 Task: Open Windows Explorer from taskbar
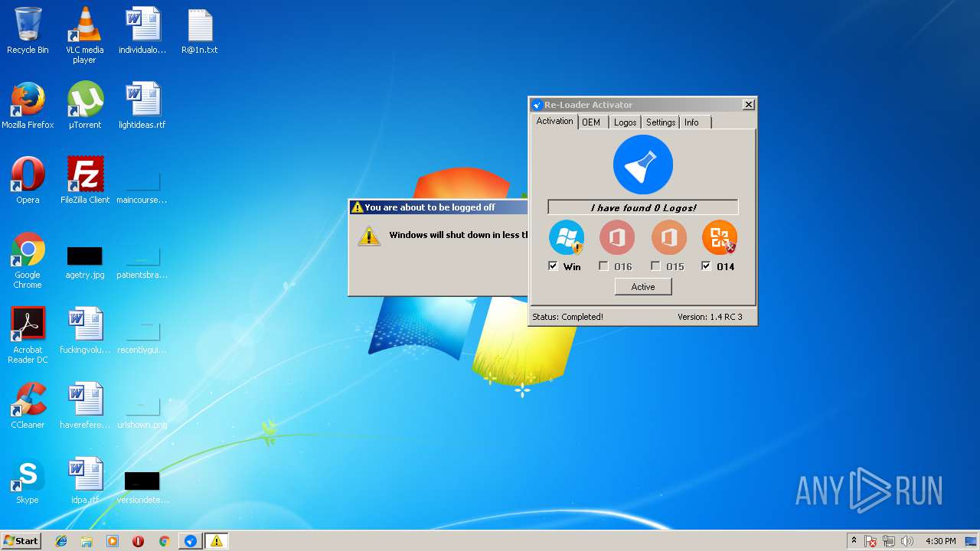(x=87, y=541)
